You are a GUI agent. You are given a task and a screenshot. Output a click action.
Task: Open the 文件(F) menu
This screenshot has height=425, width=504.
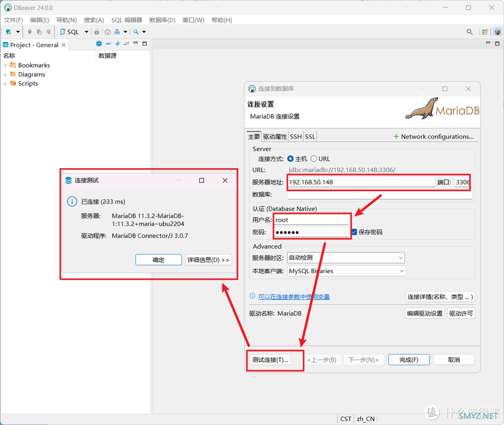[13, 20]
